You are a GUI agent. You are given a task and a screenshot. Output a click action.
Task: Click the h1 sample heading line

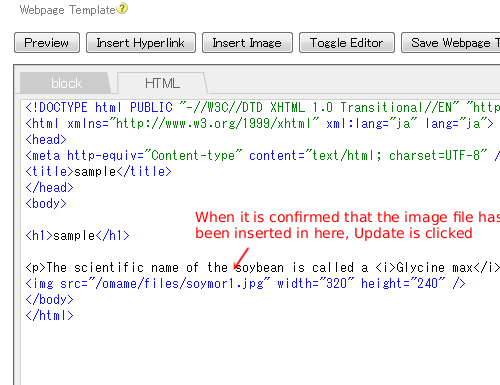(77, 236)
